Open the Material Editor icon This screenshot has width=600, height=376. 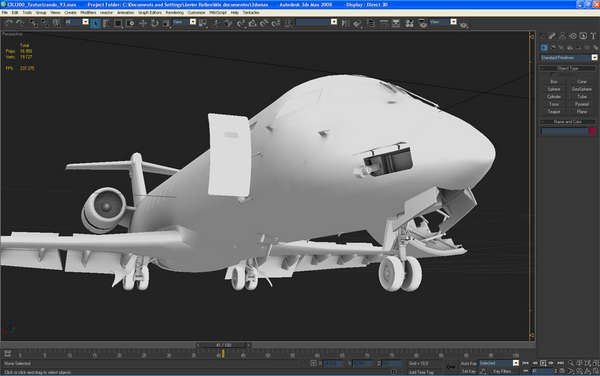(x=409, y=24)
